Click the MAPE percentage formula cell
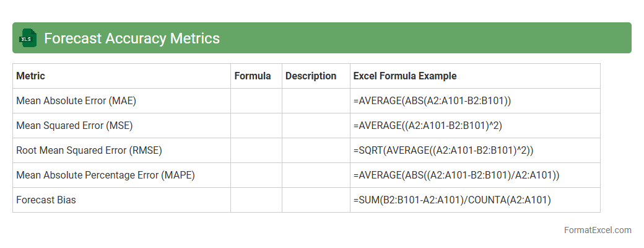Viewport: 644px width, 248px height. coord(456,175)
